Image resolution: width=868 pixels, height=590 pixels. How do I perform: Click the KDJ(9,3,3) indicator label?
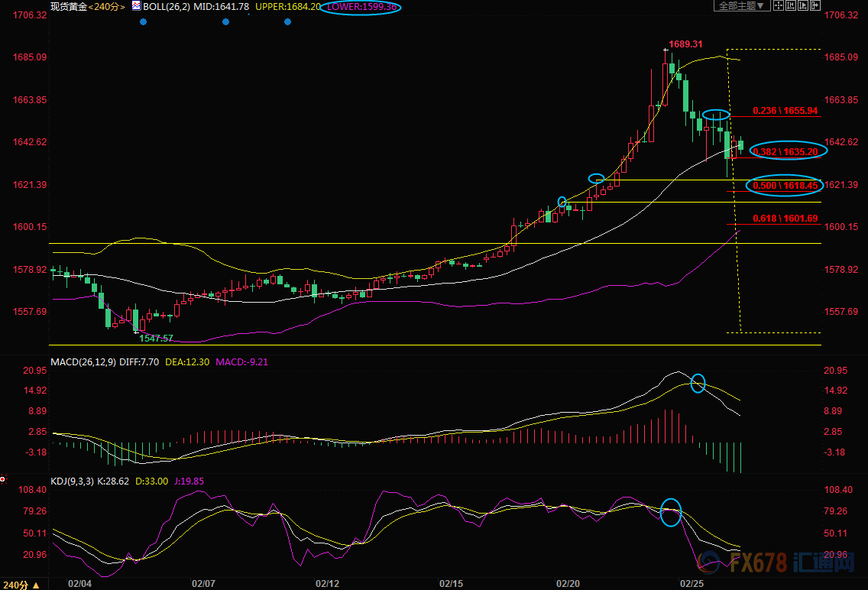(x=73, y=481)
